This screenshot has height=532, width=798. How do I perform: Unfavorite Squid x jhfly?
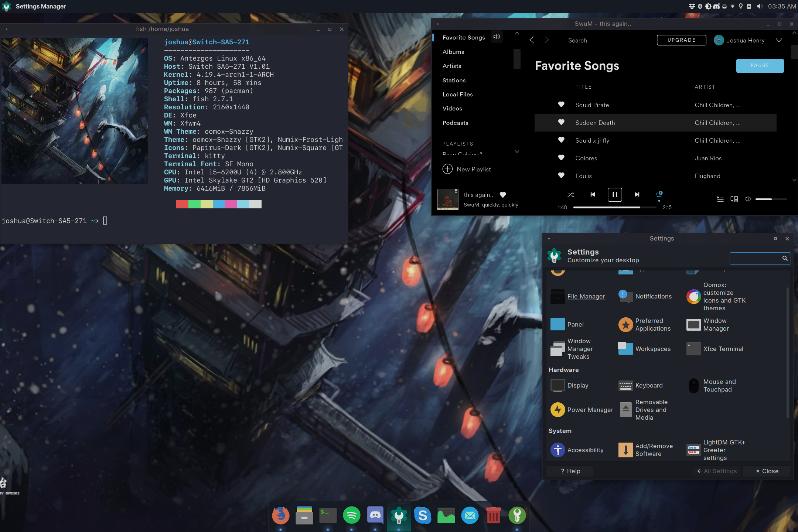click(x=561, y=140)
